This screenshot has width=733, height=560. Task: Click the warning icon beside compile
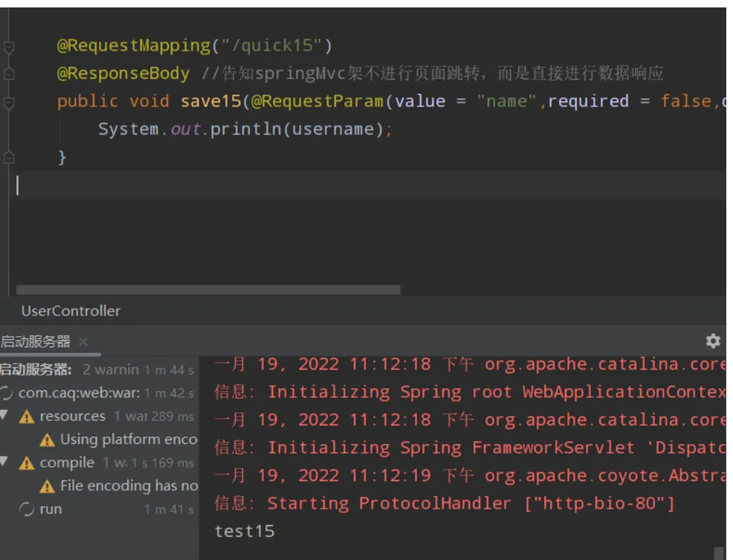pyautogui.click(x=27, y=463)
